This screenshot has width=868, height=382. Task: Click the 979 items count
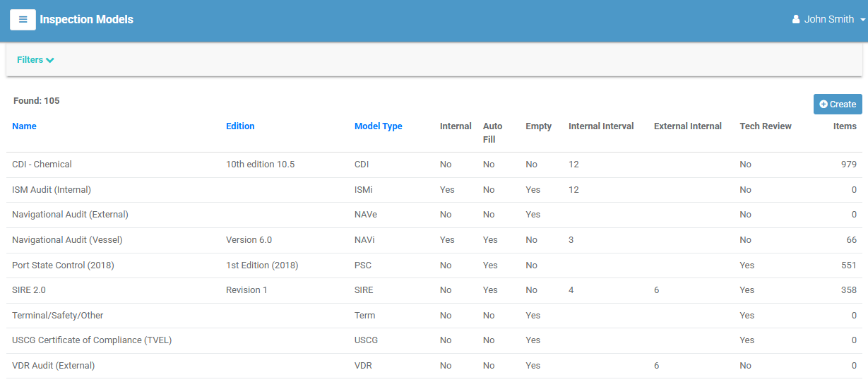[849, 165]
